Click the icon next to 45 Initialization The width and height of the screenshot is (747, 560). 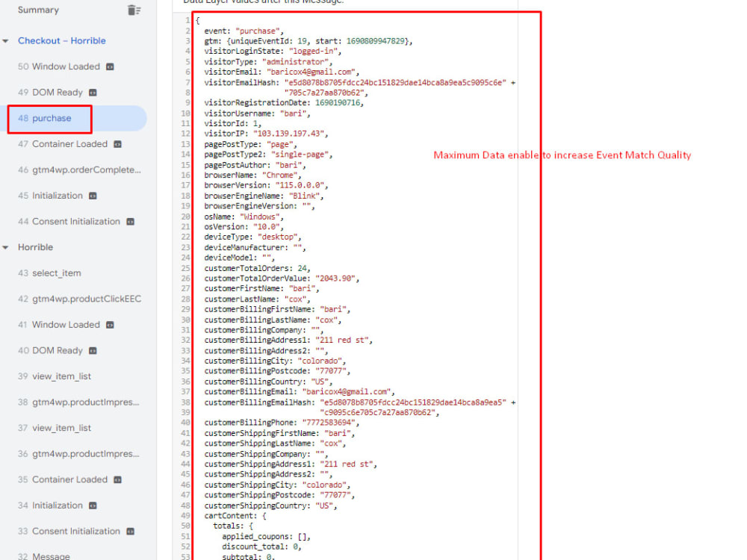(x=92, y=196)
